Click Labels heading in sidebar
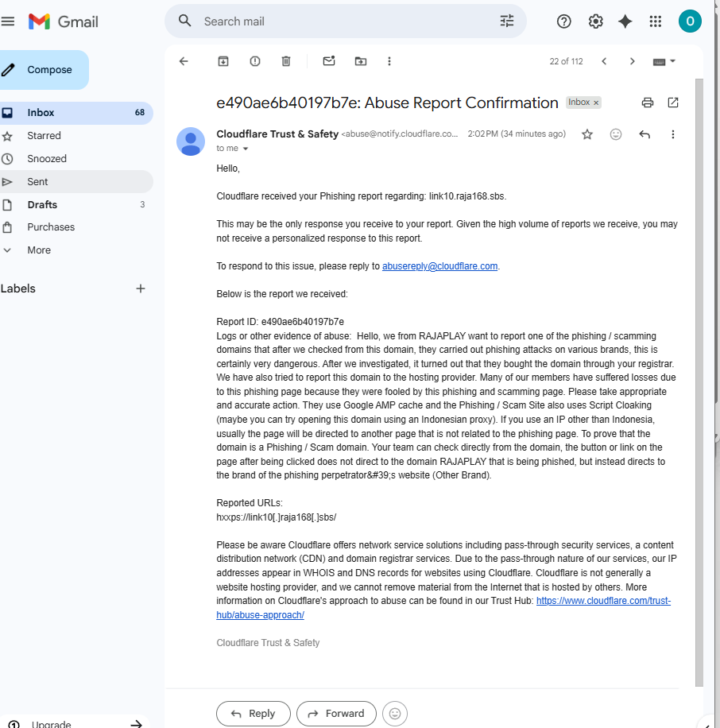This screenshot has width=720, height=728. tap(17, 288)
